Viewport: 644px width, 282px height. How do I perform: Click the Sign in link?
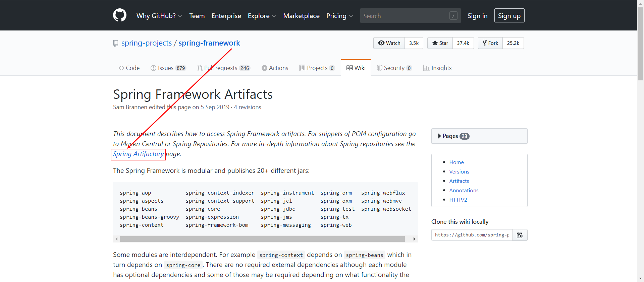[477, 16]
